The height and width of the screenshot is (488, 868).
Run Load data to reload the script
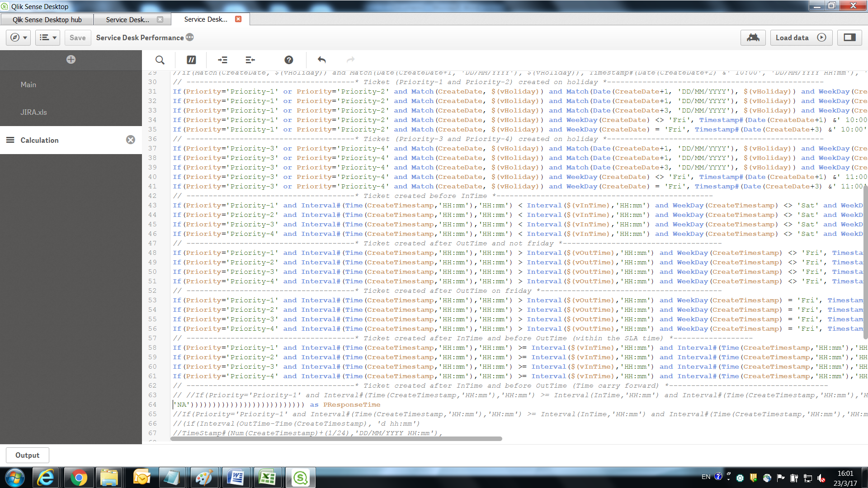click(x=800, y=38)
